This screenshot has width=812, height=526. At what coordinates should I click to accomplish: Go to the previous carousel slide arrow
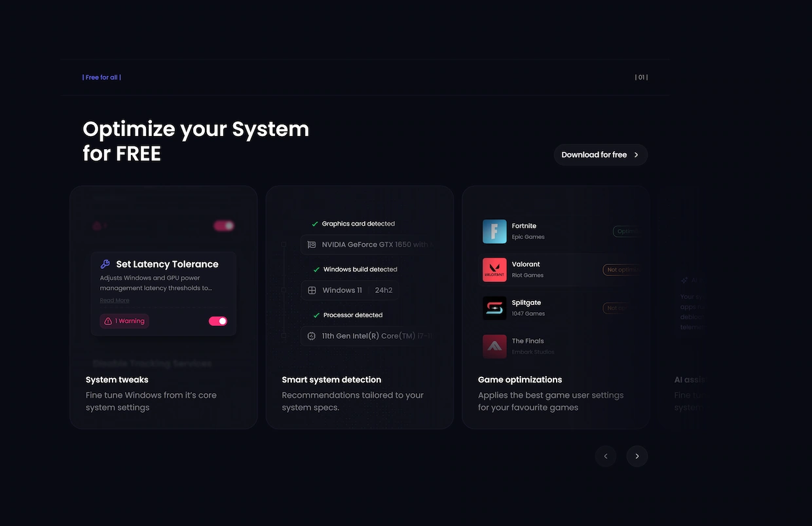pyautogui.click(x=606, y=456)
